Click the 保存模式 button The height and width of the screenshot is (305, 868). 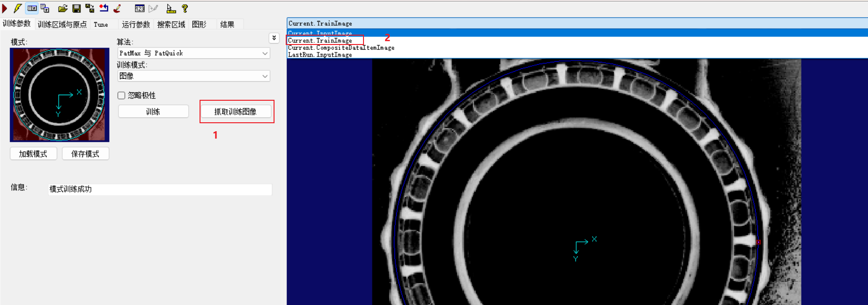[85, 154]
